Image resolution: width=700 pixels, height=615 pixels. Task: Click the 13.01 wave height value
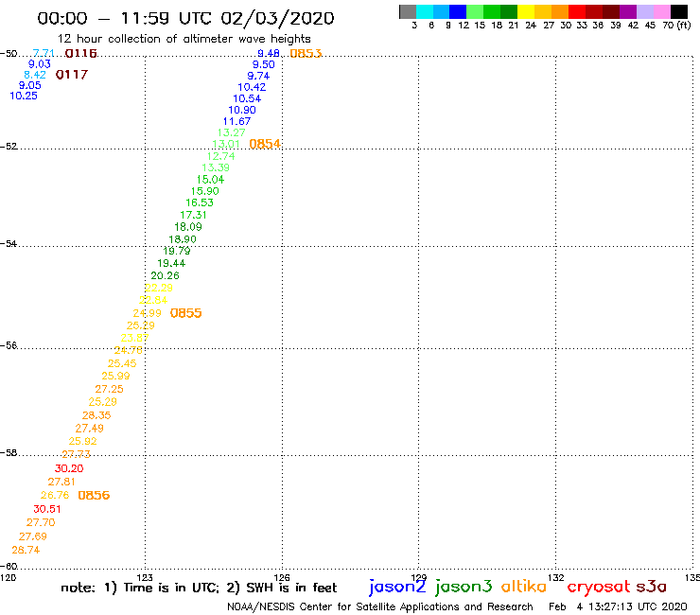pos(226,144)
